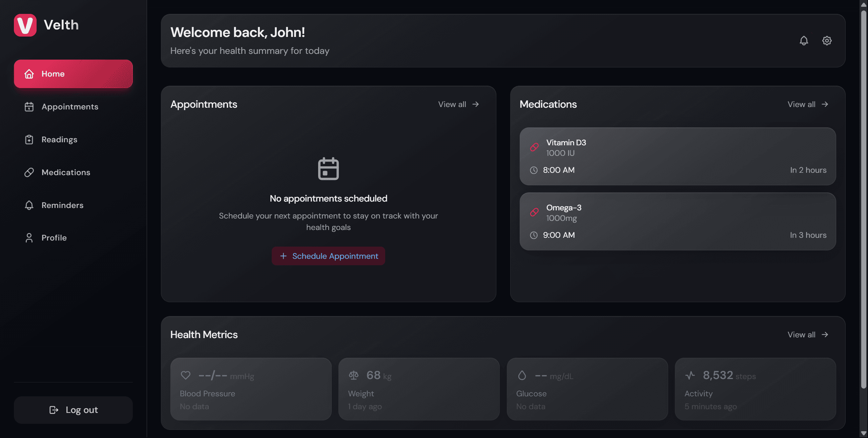Click the Log out button
This screenshot has height=438, width=868.
[x=73, y=410]
